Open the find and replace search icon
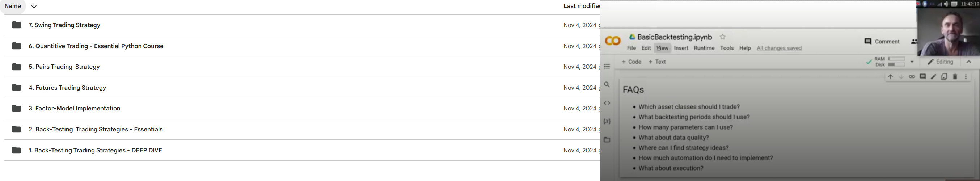This screenshot has width=980, height=181. (x=607, y=85)
